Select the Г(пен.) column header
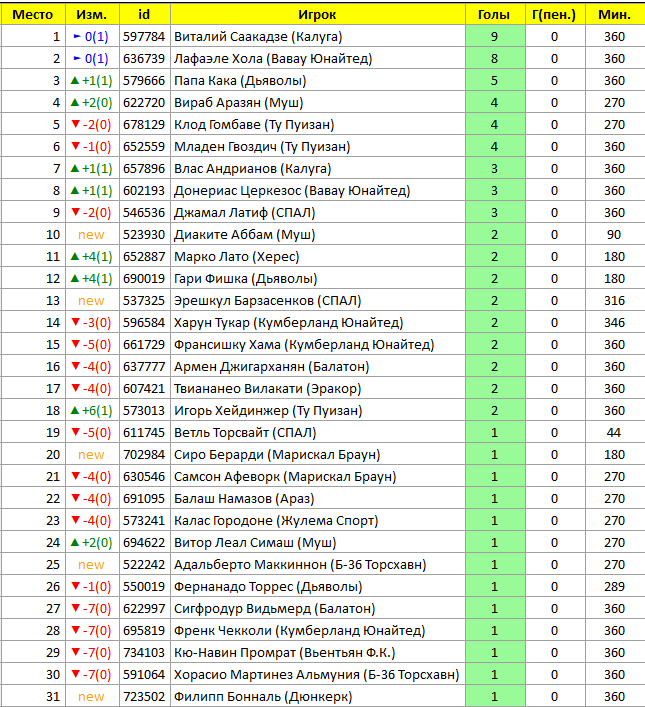 [x=555, y=14]
